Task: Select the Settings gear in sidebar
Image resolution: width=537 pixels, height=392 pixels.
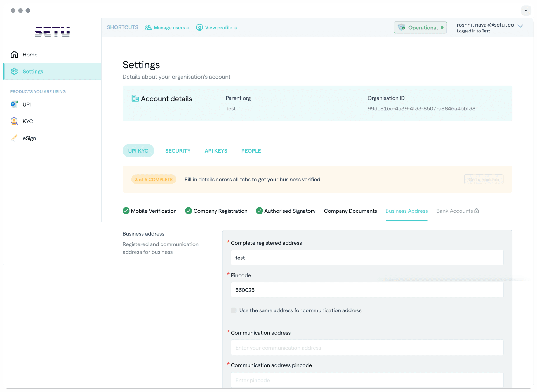Action: 15,71
